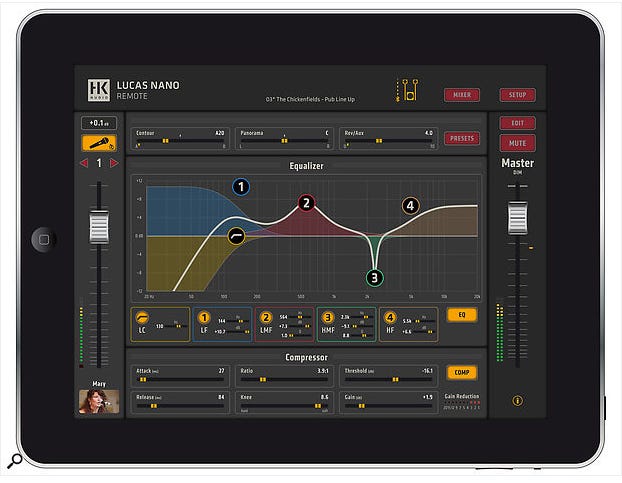Adjust the HF frequency mini slider
The image size is (622, 483).
(x=424, y=320)
